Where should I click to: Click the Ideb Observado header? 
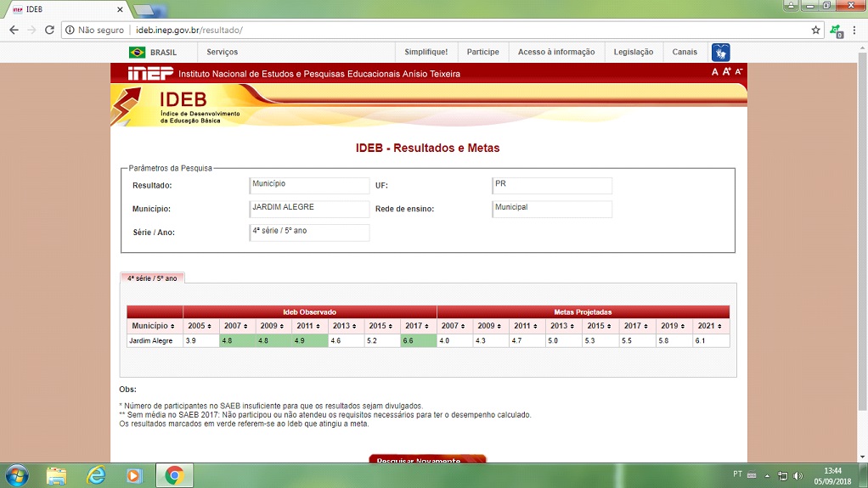pyautogui.click(x=309, y=312)
